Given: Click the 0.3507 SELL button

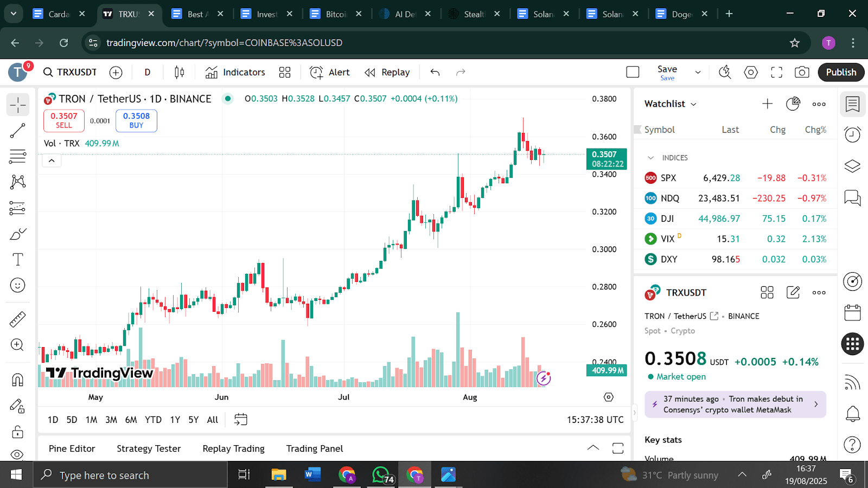Looking at the screenshot, I should tap(64, 120).
